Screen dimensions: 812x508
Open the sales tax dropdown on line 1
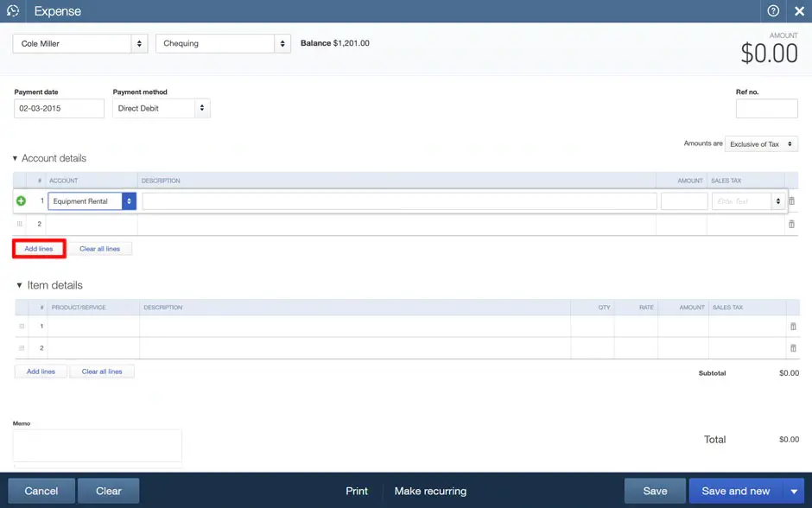[x=777, y=201]
